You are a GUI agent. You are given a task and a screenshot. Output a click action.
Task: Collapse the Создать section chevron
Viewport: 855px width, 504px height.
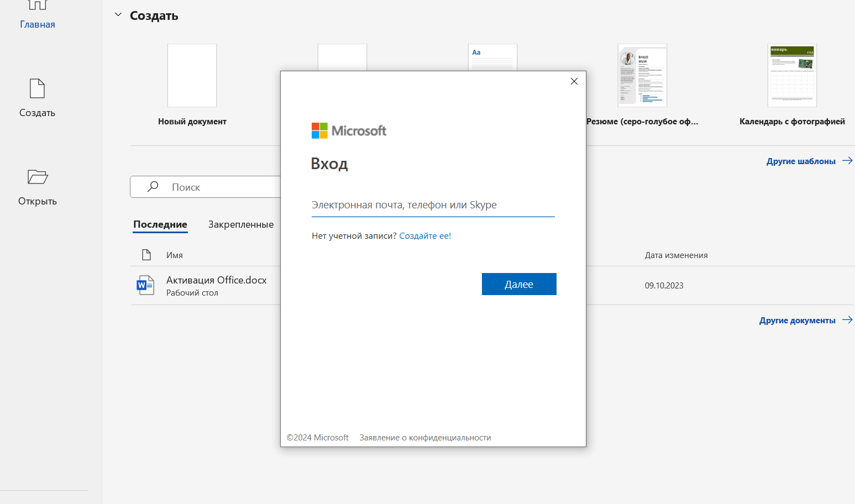click(118, 15)
